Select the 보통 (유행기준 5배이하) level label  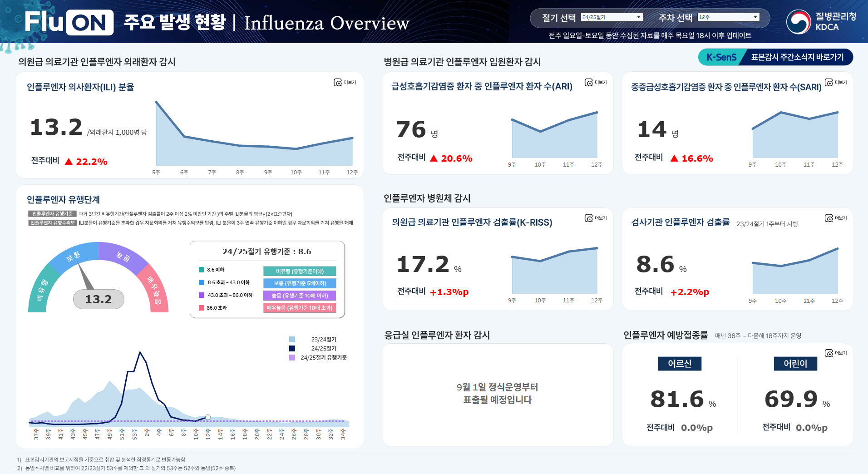300,283
